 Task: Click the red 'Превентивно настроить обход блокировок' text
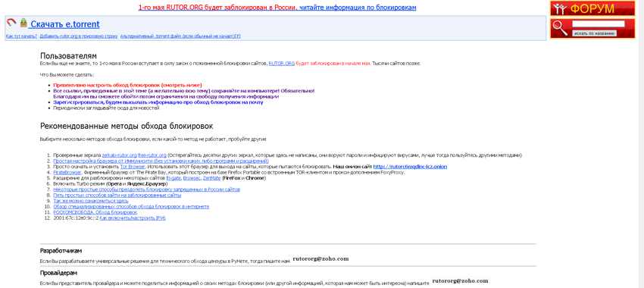pyautogui.click(x=127, y=85)
